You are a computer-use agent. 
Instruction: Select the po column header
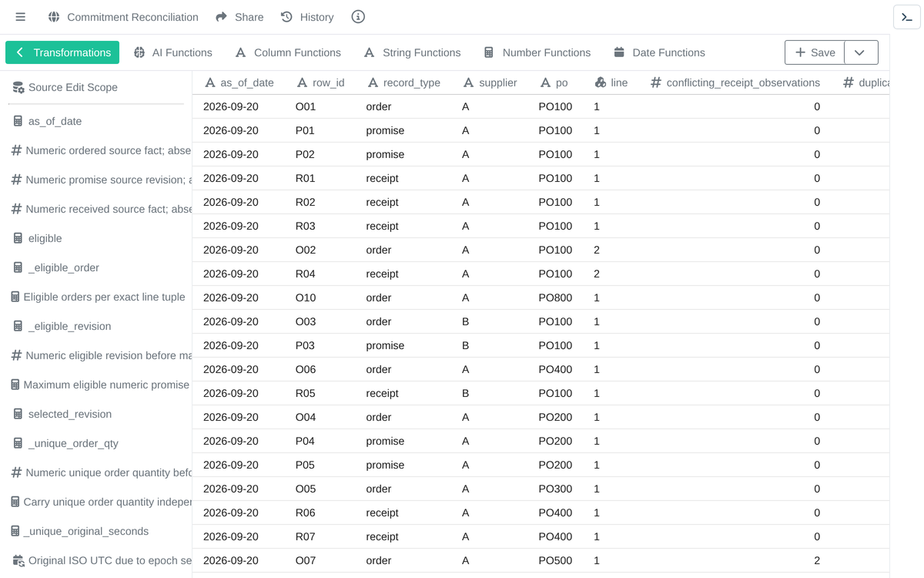(x=554, y=82)
